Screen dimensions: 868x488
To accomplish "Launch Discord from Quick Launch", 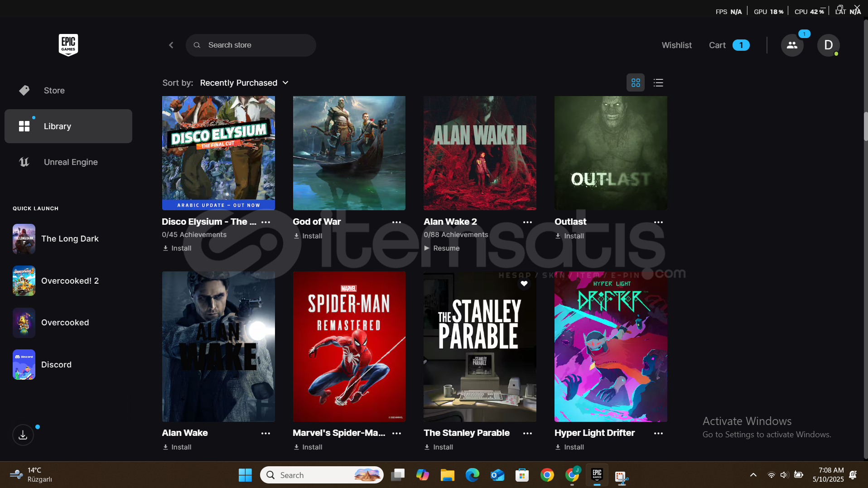I will (x=42, y=365).
